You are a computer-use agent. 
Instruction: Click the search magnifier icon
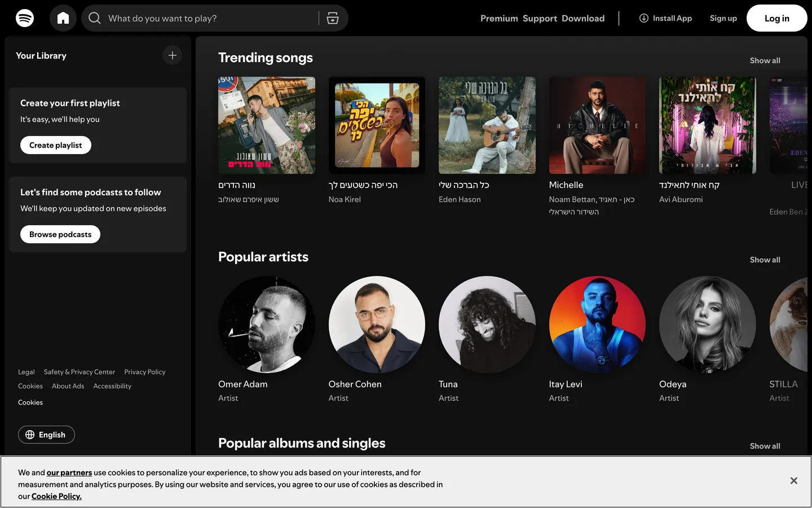click(95, 18)
